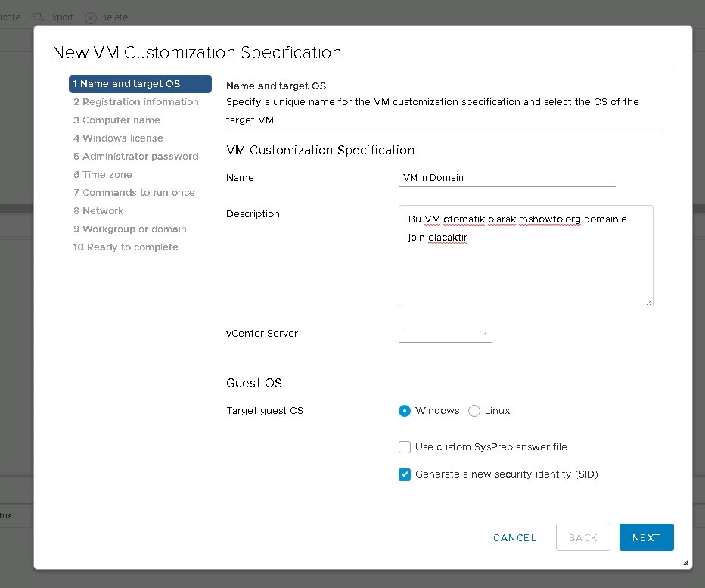
Task: Select the Windows radio button
Action: (x=405, y=411)
